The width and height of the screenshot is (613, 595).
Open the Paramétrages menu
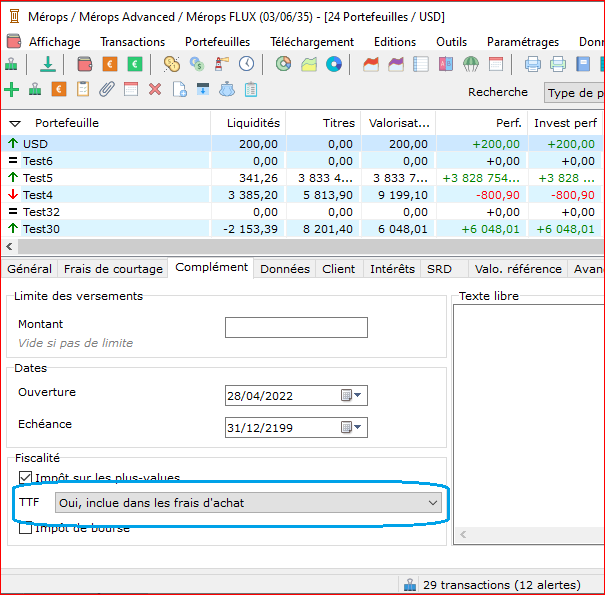point(523,42)
